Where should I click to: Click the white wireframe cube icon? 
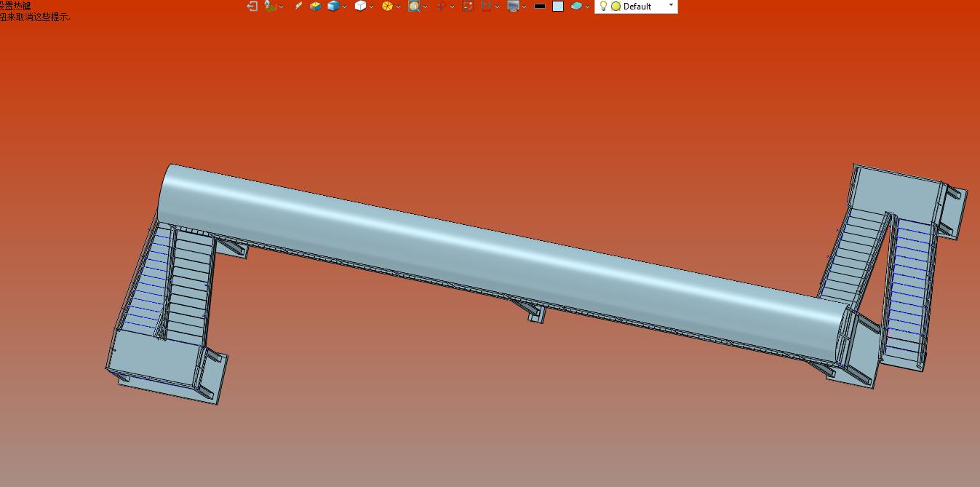[360, 6]
